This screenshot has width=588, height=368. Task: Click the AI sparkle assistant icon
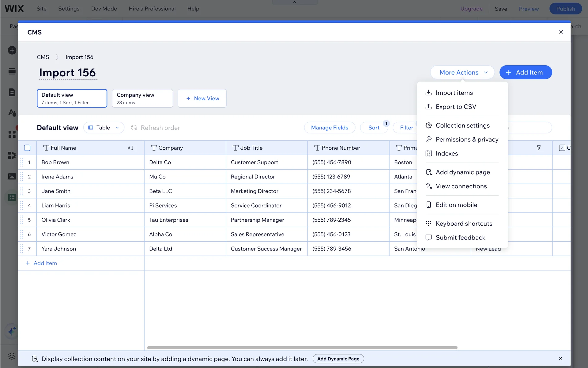click(12, 331)
